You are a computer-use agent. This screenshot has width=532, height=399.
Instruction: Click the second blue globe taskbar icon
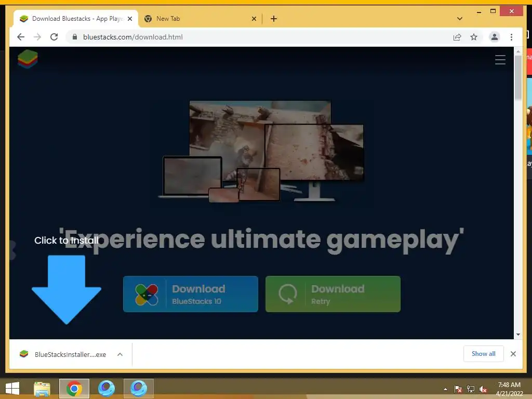[138, 389]
